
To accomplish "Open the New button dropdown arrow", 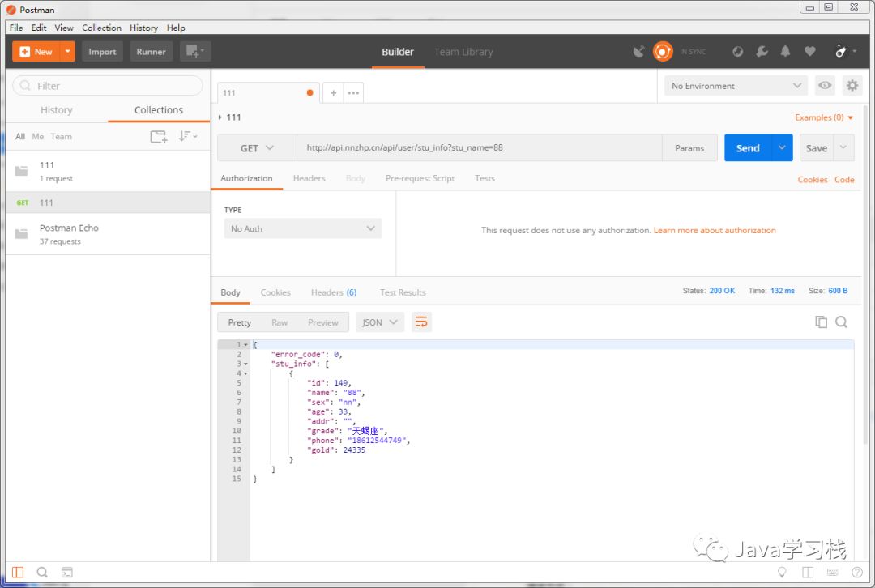I will tap(67, 52).
